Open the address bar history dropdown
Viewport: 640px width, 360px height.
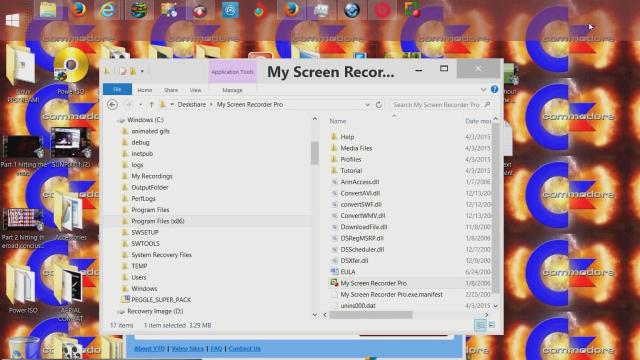pos(367,105)
